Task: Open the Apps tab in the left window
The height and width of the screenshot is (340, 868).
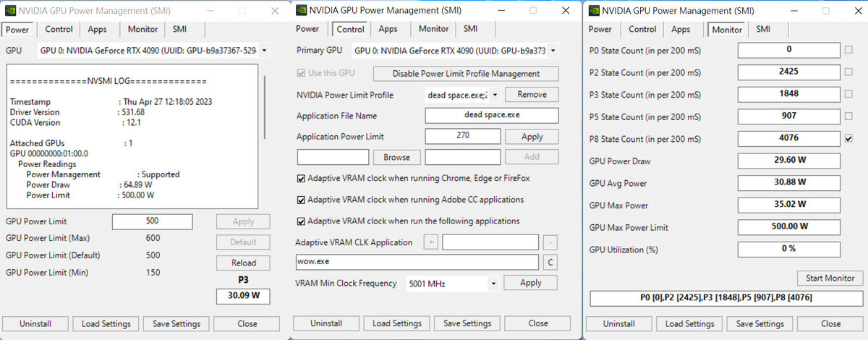Action: click(98, 30)
